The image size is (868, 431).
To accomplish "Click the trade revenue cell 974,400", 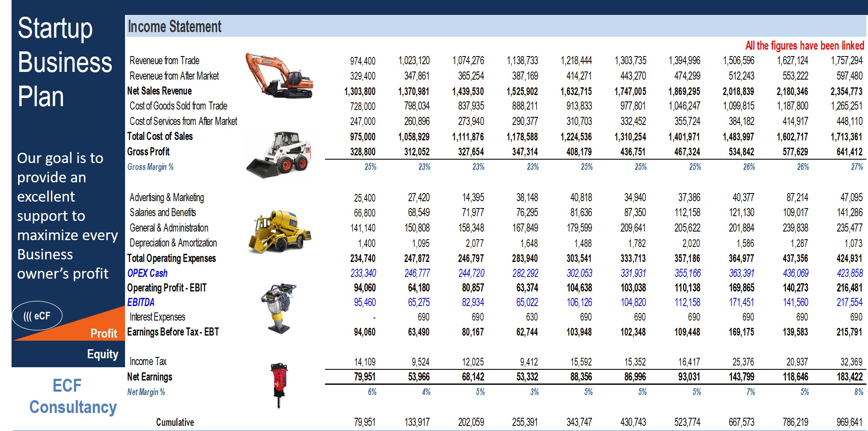I will tap(363, 61).
